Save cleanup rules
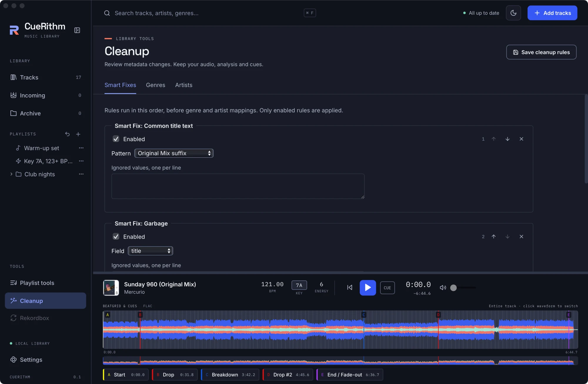This screenshot has height=384, width=588. (541, 52)
